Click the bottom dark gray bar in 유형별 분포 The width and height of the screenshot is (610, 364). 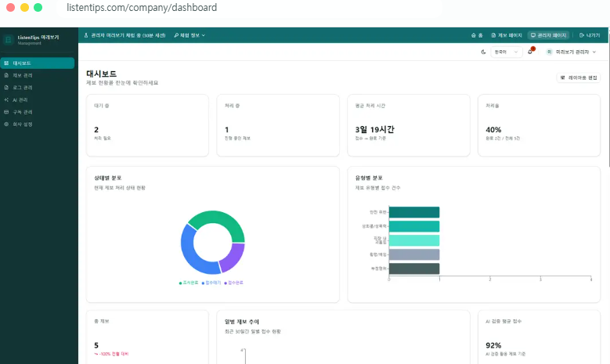pos(414,268)
